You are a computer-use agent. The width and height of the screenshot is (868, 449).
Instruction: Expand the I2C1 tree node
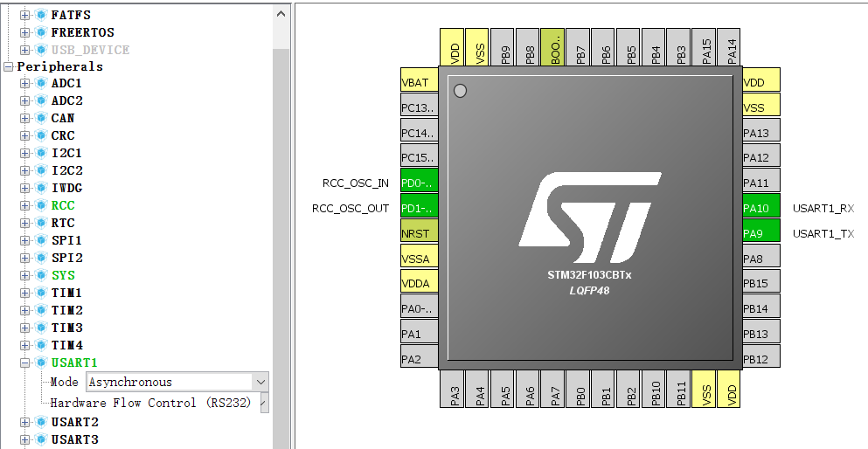[x=24, y=153]
